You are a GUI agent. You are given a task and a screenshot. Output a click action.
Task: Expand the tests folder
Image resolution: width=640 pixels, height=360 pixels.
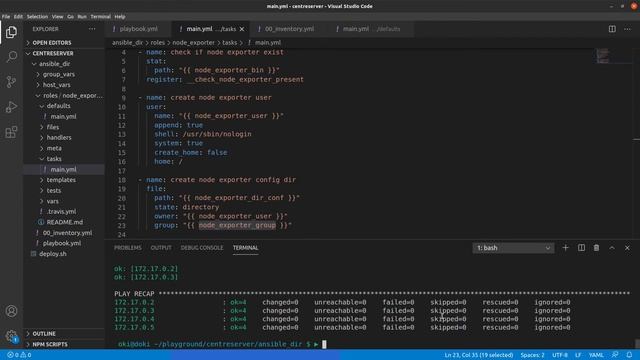point(53,191)
